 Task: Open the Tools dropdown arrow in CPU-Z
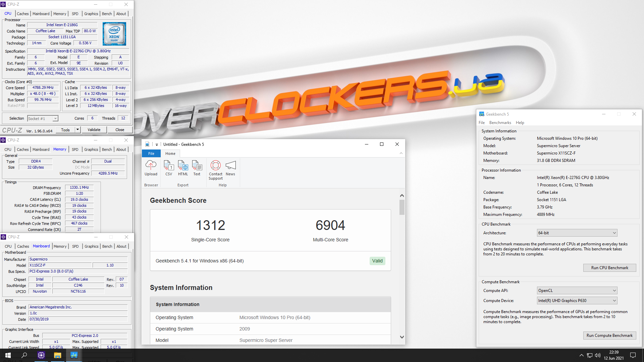(77, 130)
